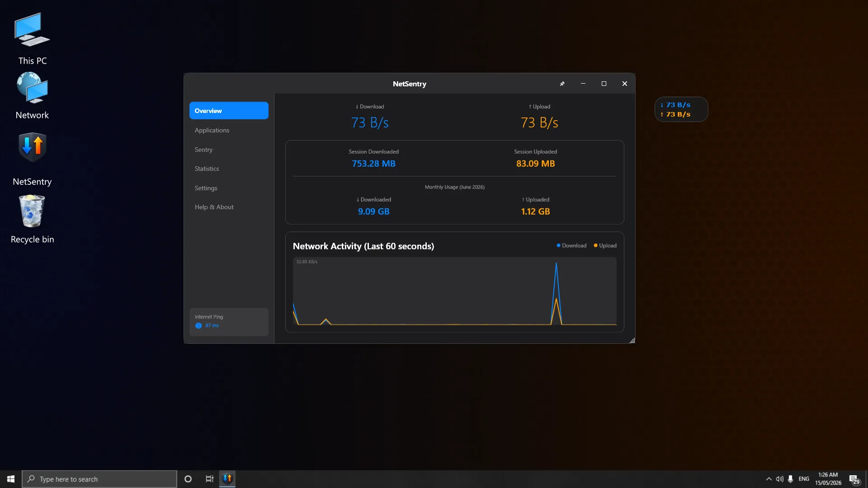The image size is (868, 488).
Task: Switch to the Applications tab
Action: [229, 130]
